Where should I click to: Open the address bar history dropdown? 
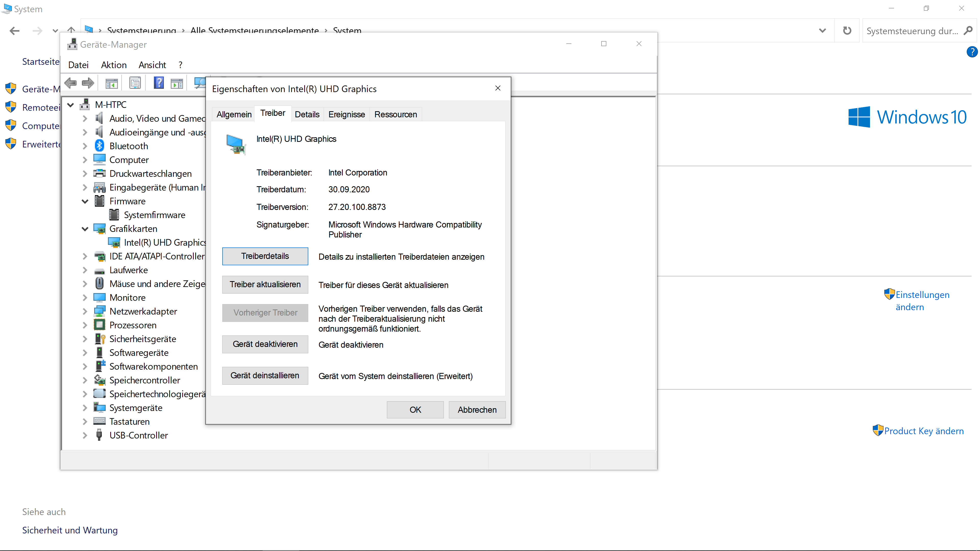click(823, 31)
